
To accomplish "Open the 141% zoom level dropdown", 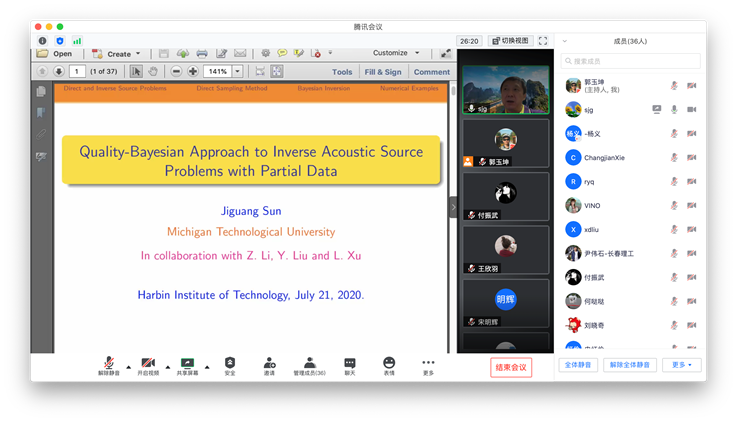I will pos(238,72).
